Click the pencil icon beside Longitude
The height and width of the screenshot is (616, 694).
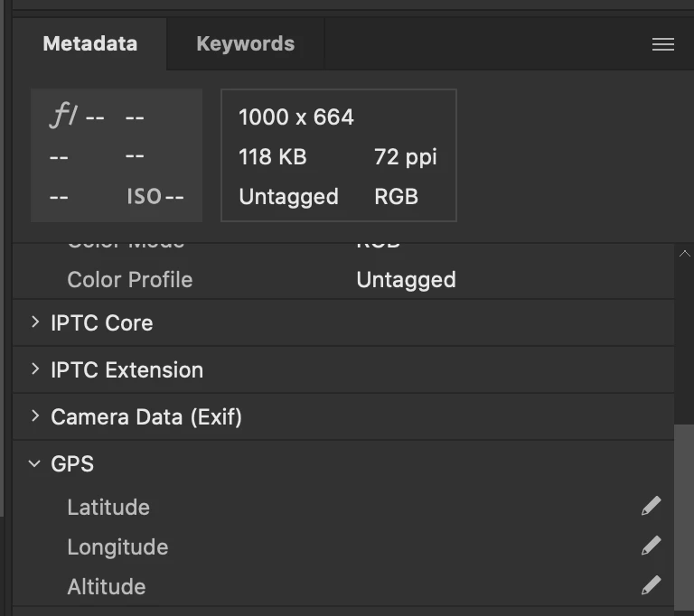pos(651,546)
